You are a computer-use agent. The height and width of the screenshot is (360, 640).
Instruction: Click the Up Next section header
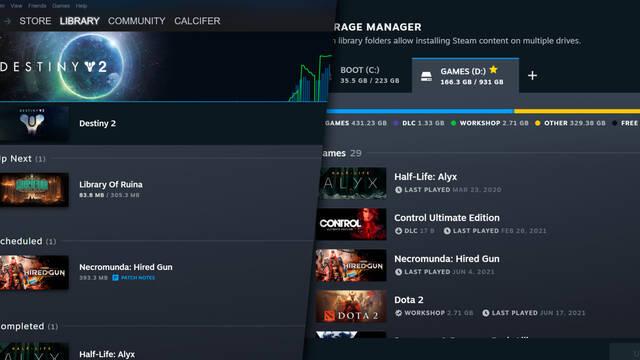point(22,159)
